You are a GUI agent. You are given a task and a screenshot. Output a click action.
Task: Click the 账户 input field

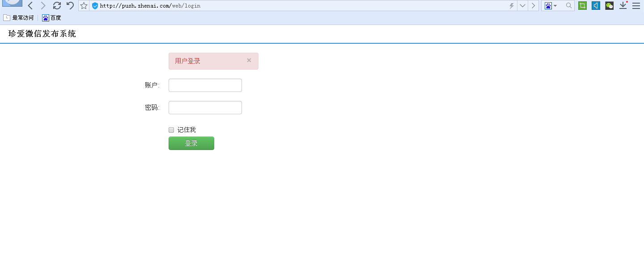pyautogui.click(x=205, y=85)
